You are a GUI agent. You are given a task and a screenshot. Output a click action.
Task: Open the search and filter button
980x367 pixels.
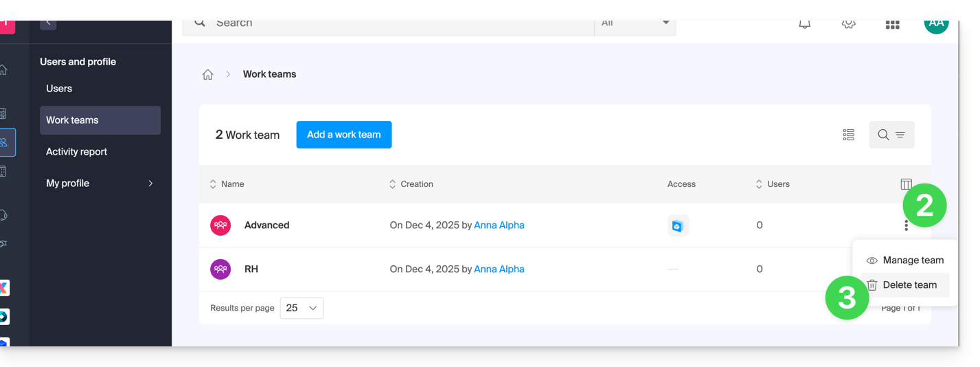pos(891,135)
